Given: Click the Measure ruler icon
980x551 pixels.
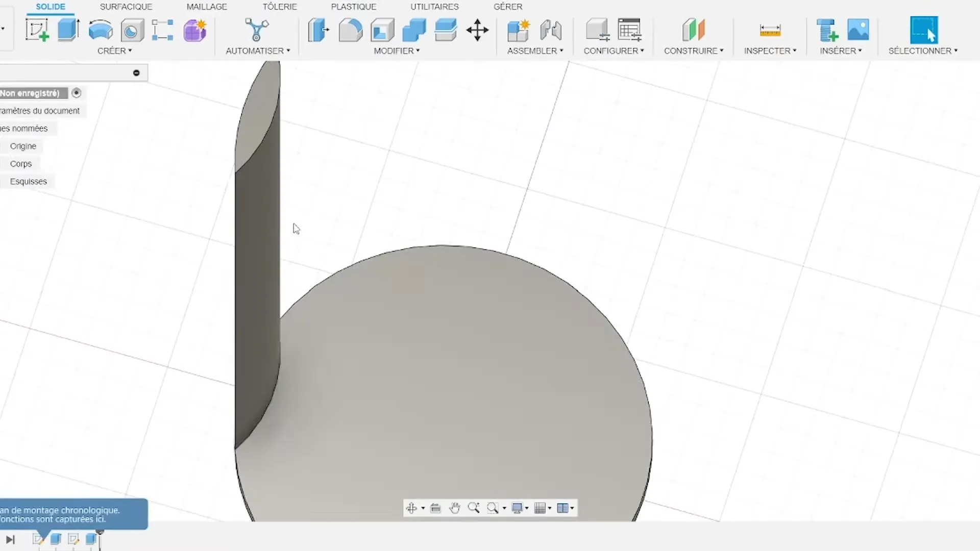Looking at the screenshot, I should pos(770,31).
